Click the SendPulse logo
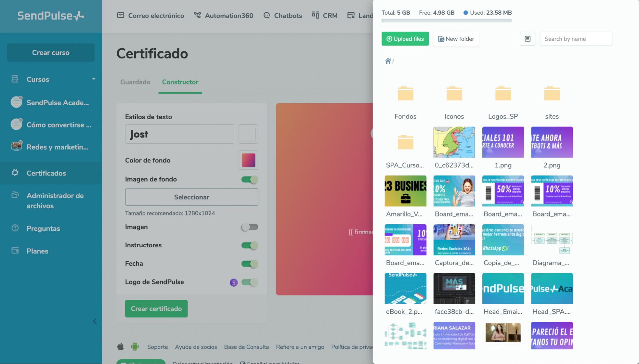Screen dimensions: 639x364 pos(51,16)
